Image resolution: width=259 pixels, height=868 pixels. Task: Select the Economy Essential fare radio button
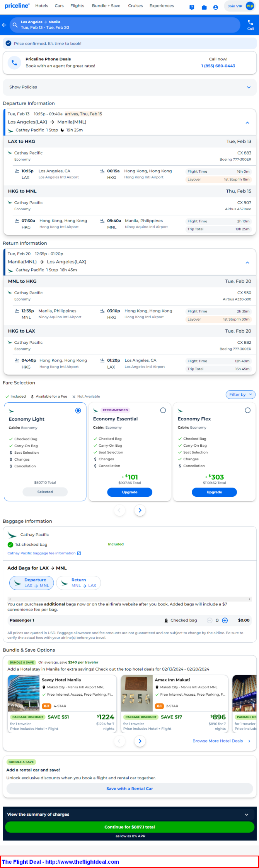point(163,410)
